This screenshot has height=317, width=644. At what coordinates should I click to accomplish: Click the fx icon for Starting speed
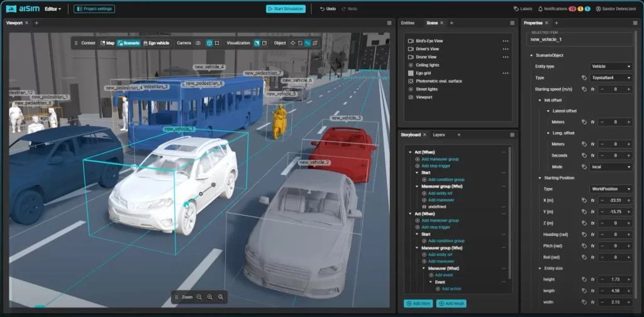tap(592, 89)
